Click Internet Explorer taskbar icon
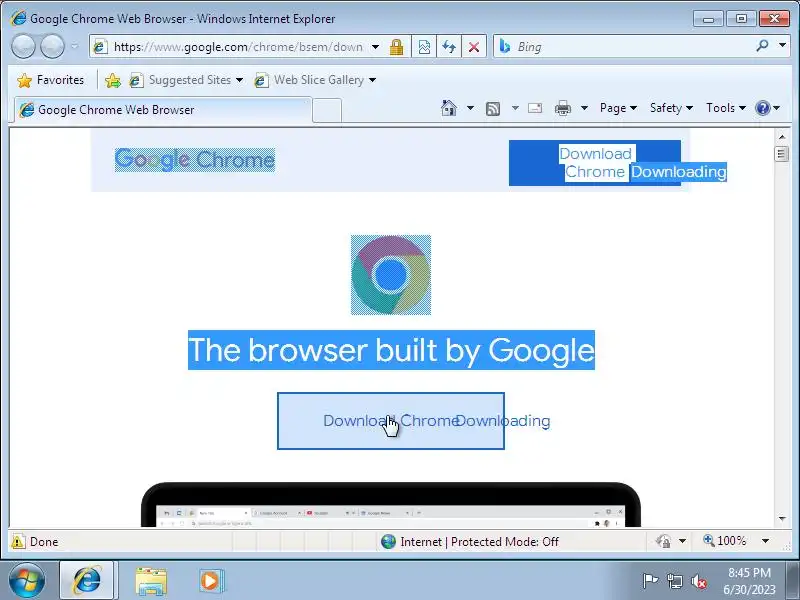This screenshot has width=800, height=600. tap(87, 581)
